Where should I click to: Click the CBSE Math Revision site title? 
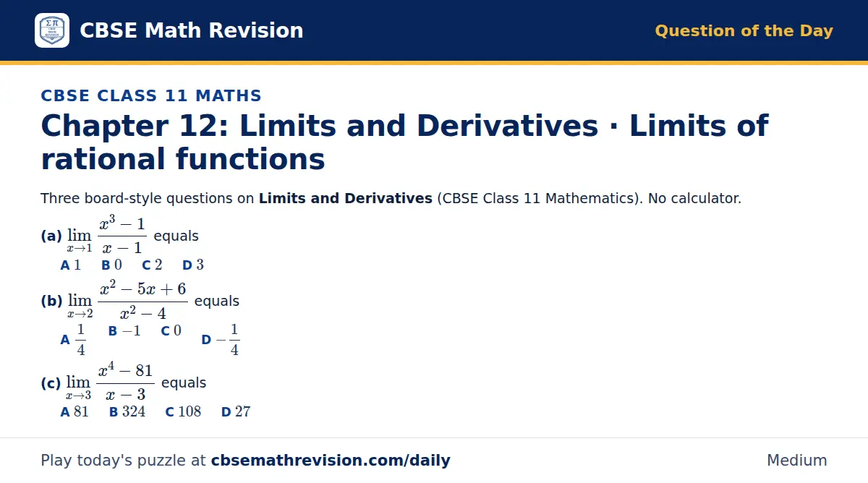click(x=191, y=30)
